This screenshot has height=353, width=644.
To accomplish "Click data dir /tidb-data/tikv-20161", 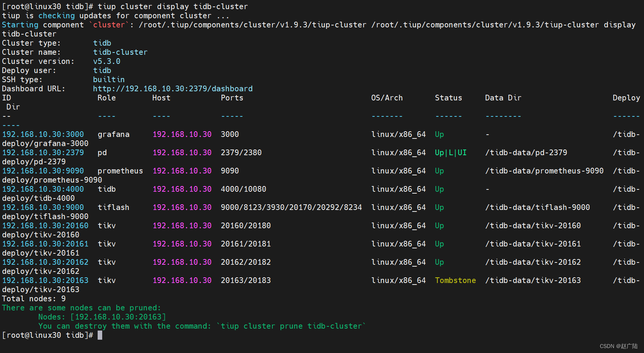I will (533, 244).
